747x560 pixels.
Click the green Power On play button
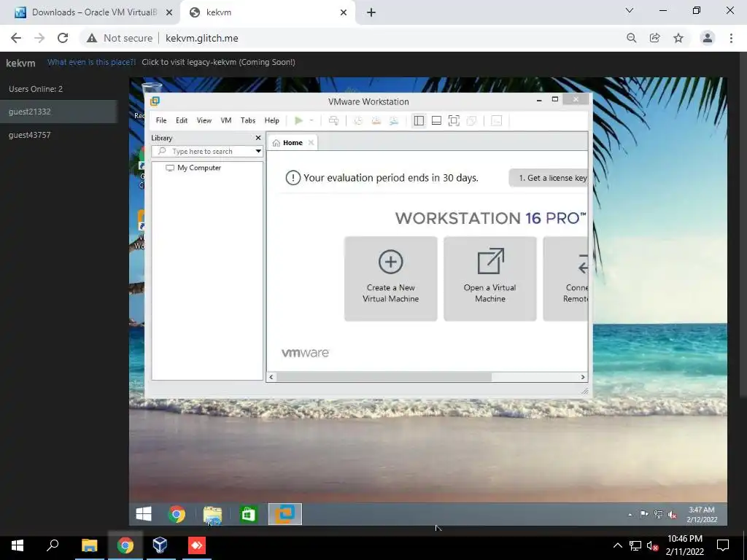point(298,120)
